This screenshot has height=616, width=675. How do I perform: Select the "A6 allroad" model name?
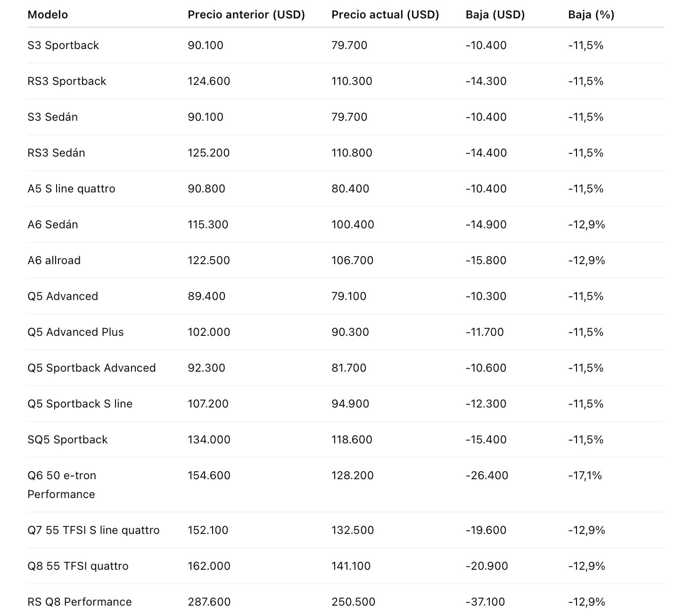coord(54,260)
